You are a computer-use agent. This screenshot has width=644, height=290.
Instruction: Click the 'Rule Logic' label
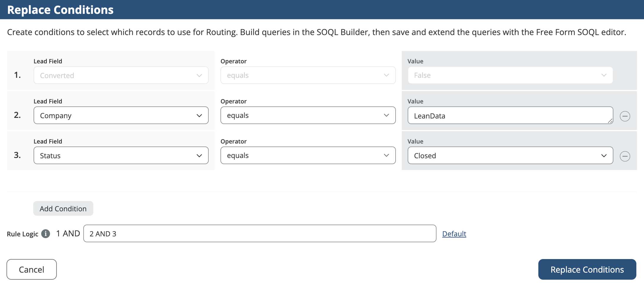(x=23, y=234)
